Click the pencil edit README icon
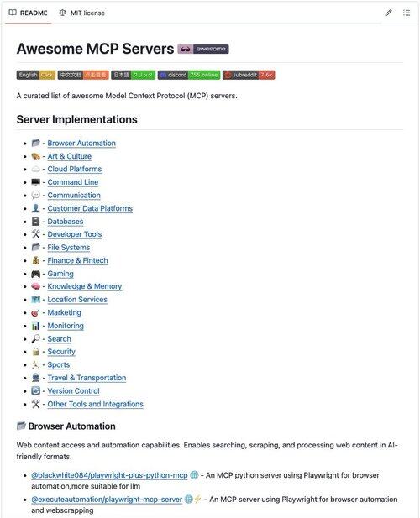This screenshot has height=518, width=420. (389, 13)
